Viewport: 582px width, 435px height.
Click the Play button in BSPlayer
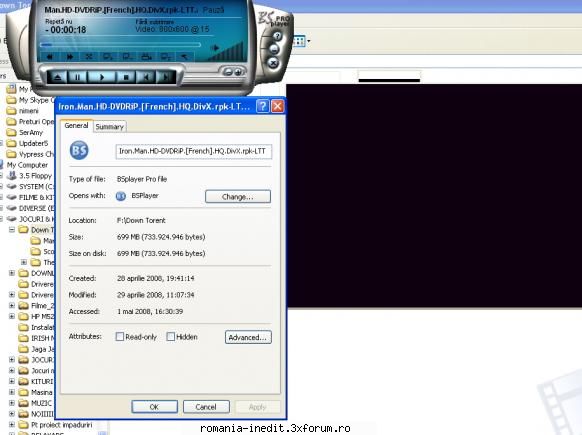coord(102,78)
